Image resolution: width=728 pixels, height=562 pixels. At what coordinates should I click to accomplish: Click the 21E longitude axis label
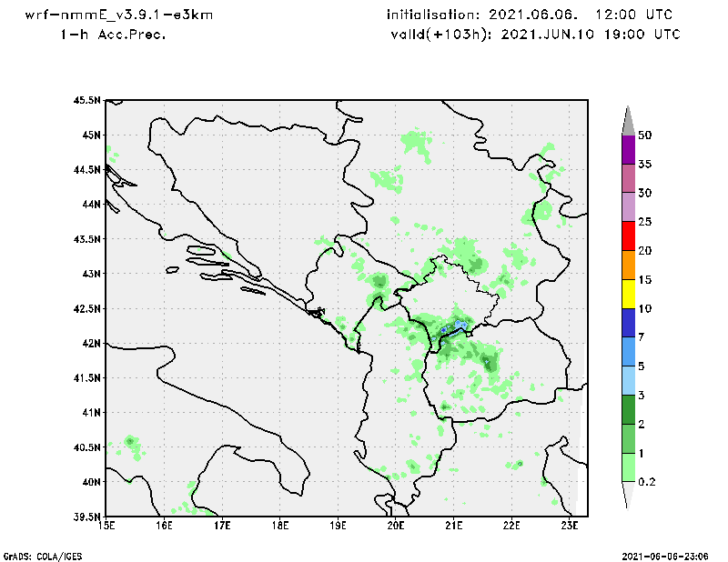click(x=453, y=526)
